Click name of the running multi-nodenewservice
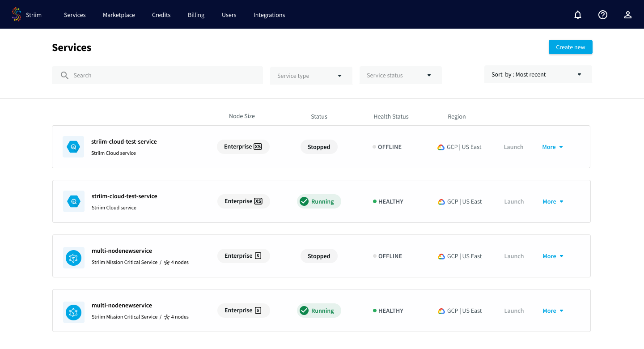 [x=122, y=305]
